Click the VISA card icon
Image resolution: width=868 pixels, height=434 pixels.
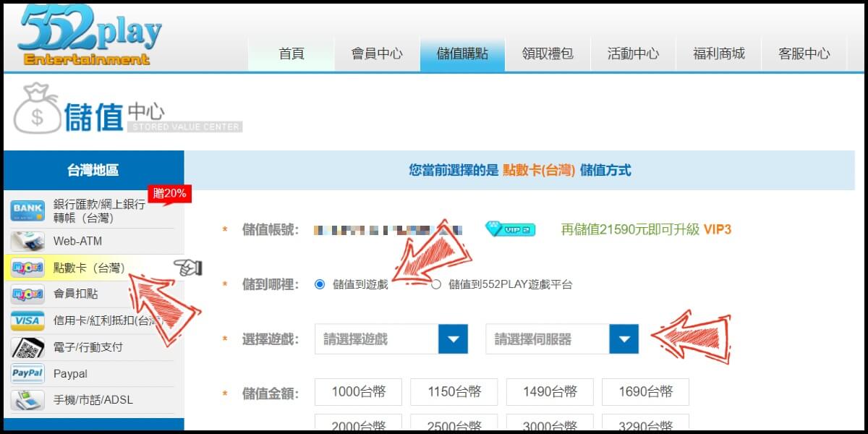click(x=27, y=320)
